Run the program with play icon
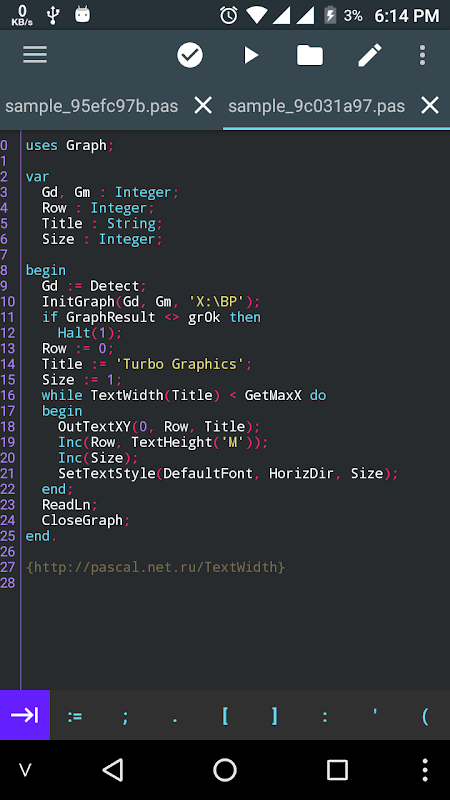The width and height of the screenshot is (450, 800). tap(250, 55)
